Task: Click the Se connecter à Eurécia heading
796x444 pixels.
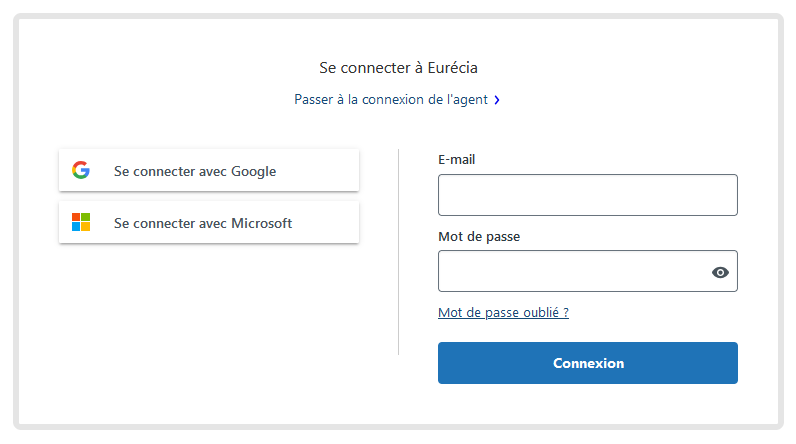Action: click(x=398, y=67)
